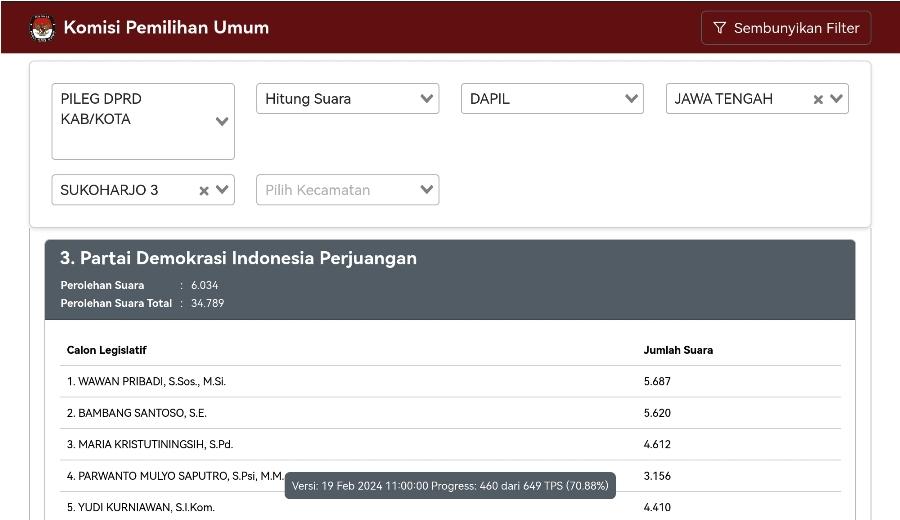Open the PILEG DPRD KAB/KOTA dropdown
Viewport: 900px width, 520px height.
[x=143, y=121]
